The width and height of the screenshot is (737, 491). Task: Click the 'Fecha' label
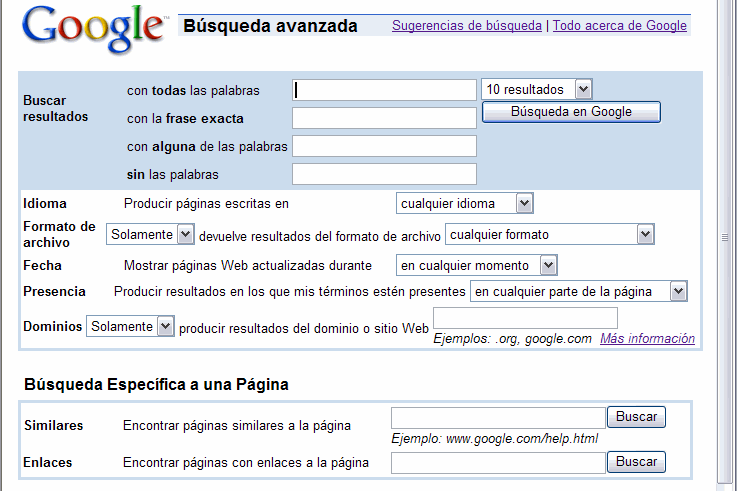pos(42,265)
